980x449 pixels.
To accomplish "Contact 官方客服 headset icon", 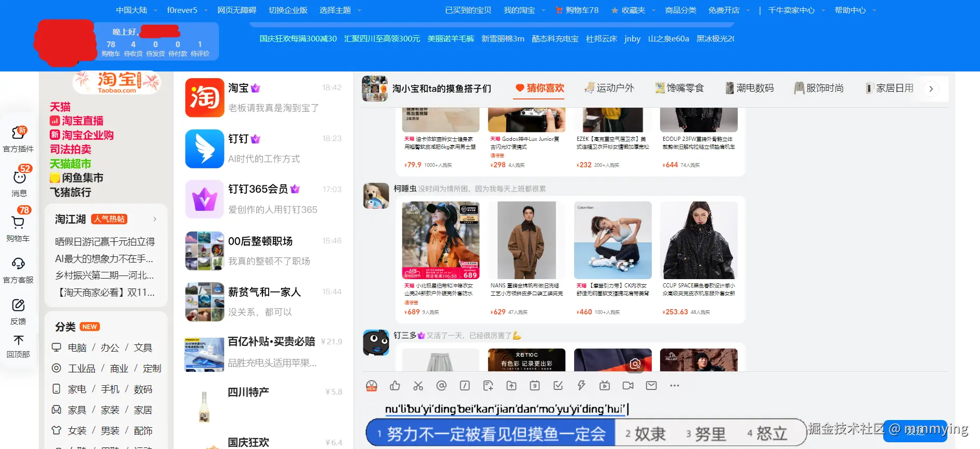I will (x=19, y=270).
